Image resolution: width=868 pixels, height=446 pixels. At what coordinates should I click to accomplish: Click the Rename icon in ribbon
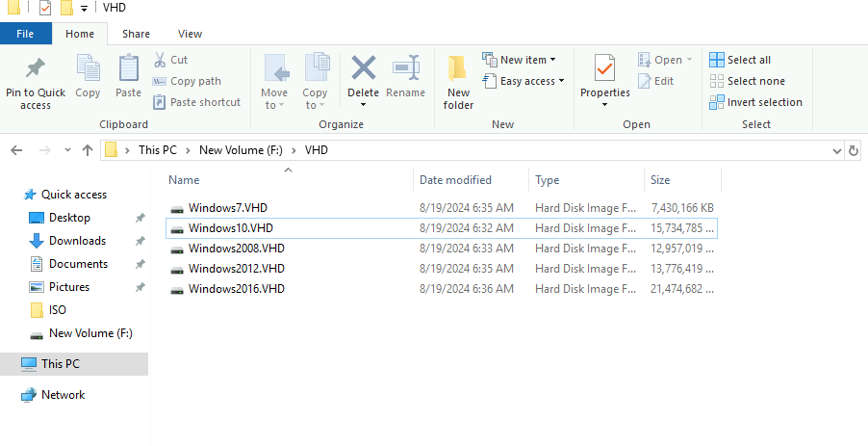tap(405, 70)
